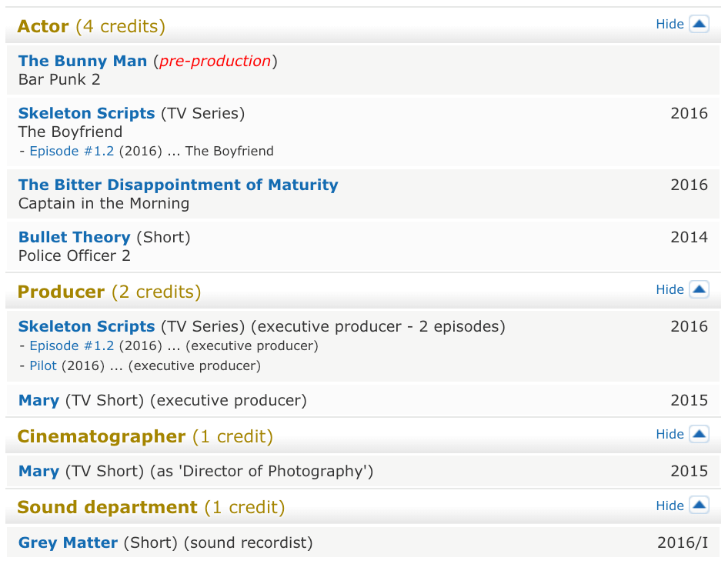Collapse Actor section using its arrow icon

pos(699,24)
